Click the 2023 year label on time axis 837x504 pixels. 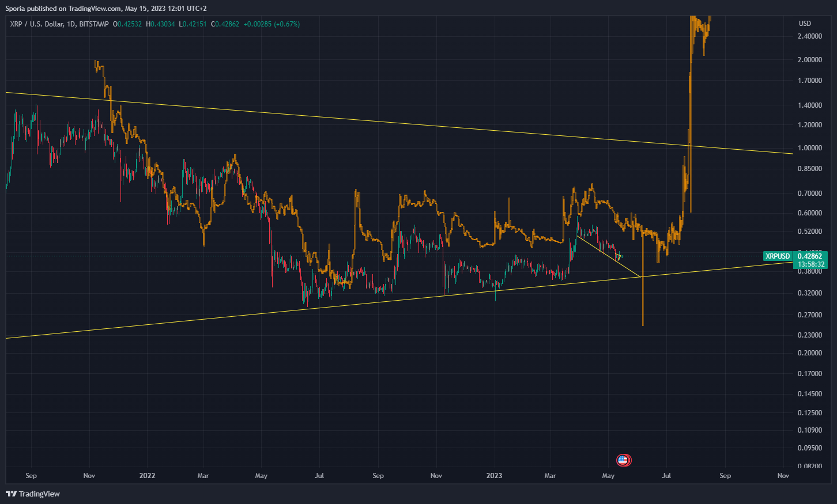click(494, 476)
